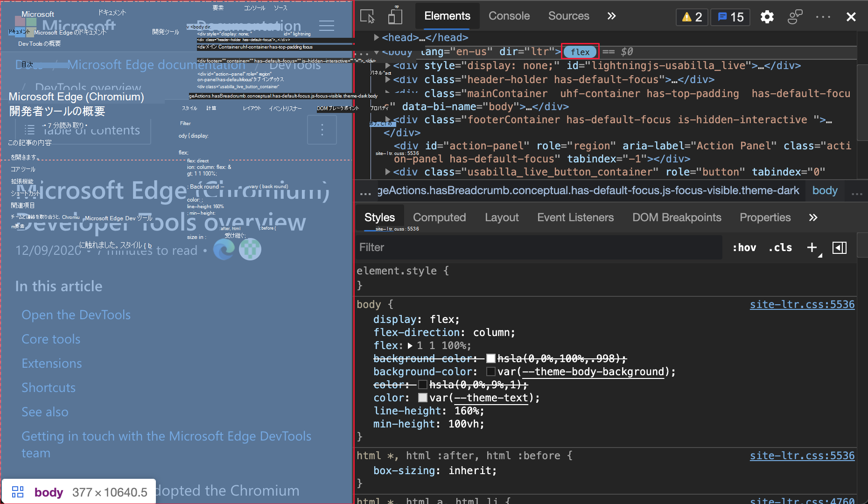Expand the head element in the DOM tree
The width and height of the screenshot is (868, 504).
376,37
